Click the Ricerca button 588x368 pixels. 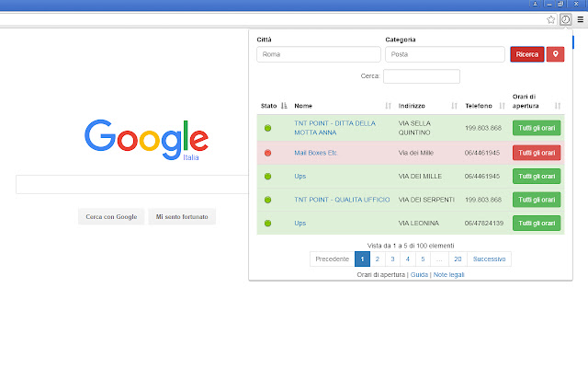(x=526, y=54)
